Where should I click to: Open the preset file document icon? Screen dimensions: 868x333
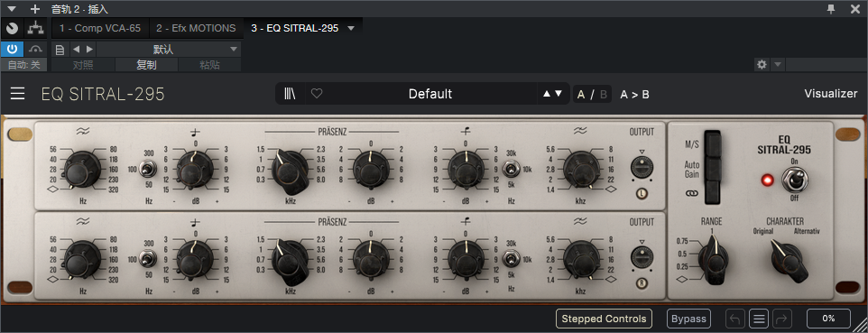coord(60,50)
